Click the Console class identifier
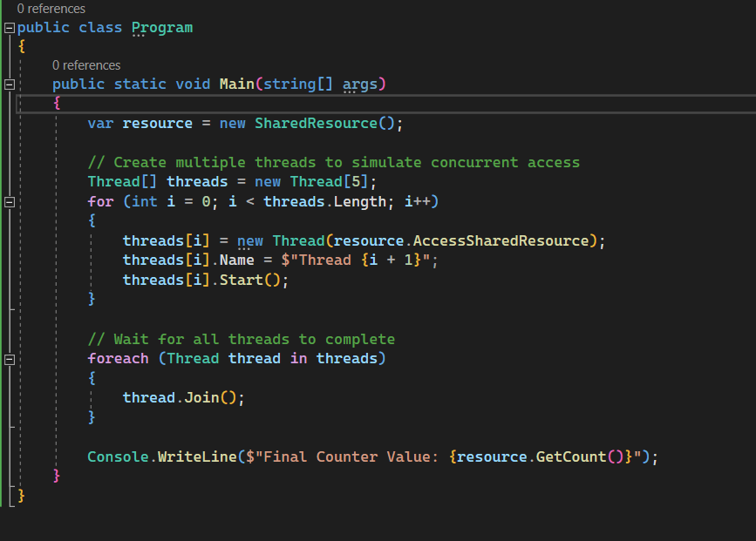This screenshot has width=756, height=541. [x=118, y=457]
